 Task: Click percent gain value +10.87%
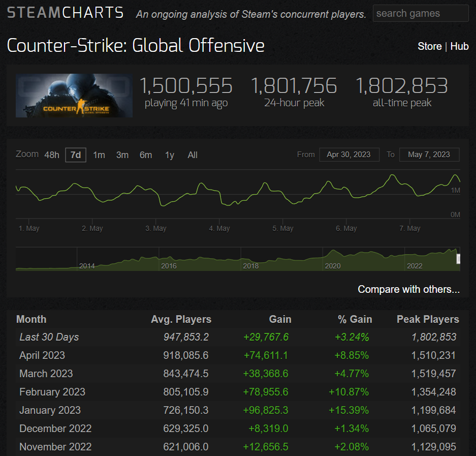pyautogui.click(x=349, y=392)
